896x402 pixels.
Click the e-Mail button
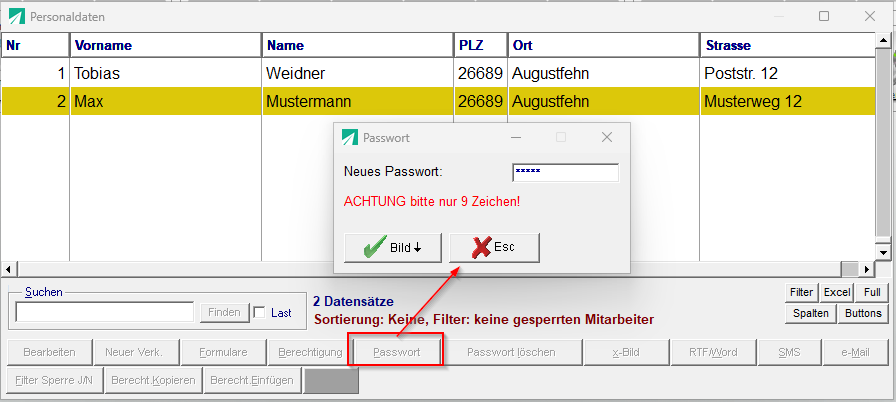855,353
